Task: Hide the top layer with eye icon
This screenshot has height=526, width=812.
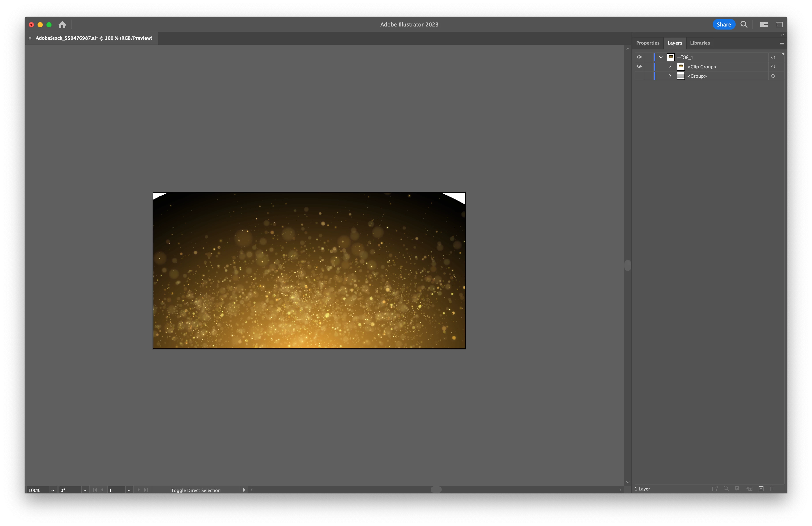Action: pyautogui.click(x=639, y=57)
